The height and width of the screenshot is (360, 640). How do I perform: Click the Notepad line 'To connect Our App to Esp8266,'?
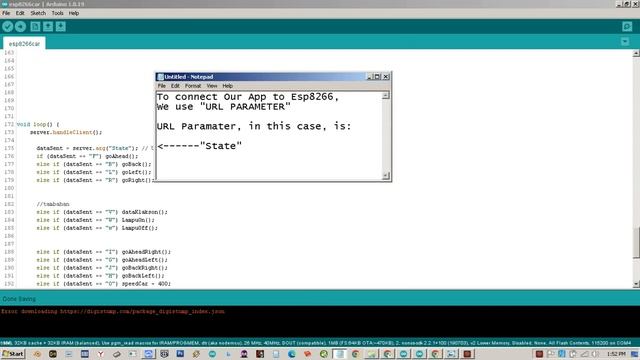point(248,97)
